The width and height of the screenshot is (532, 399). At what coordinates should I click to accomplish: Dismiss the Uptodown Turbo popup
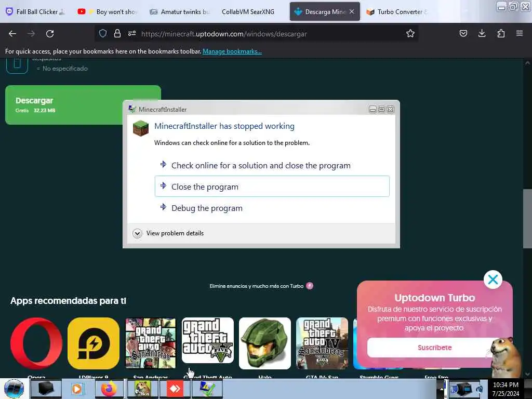pyautogui.click(x=493, y=280)
